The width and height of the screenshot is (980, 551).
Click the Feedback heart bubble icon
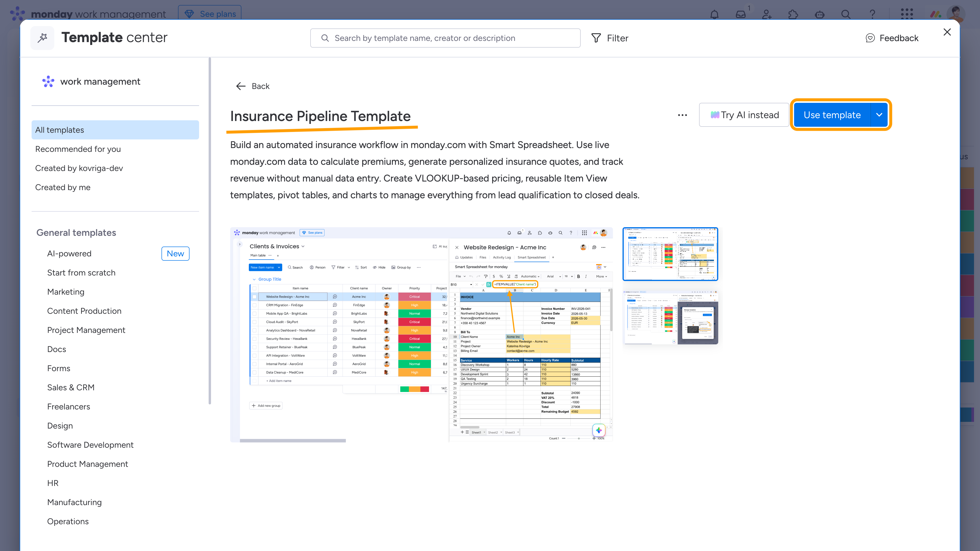(870, 38)
